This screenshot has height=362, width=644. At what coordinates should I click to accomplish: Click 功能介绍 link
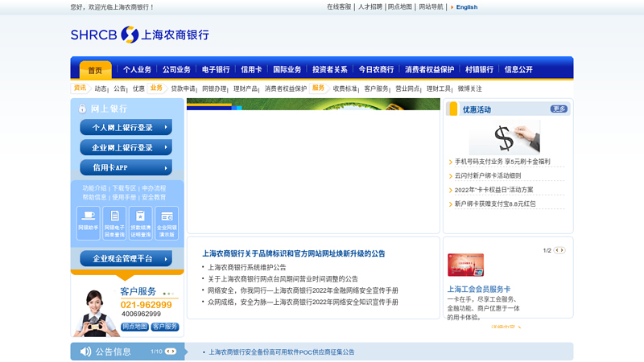coord(94,188)
